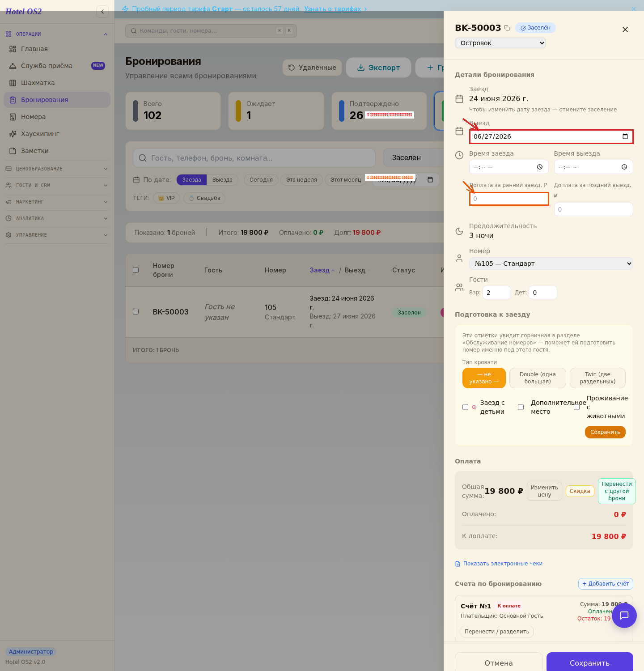Click clock icon in Время выезда field

click(624, 167)
